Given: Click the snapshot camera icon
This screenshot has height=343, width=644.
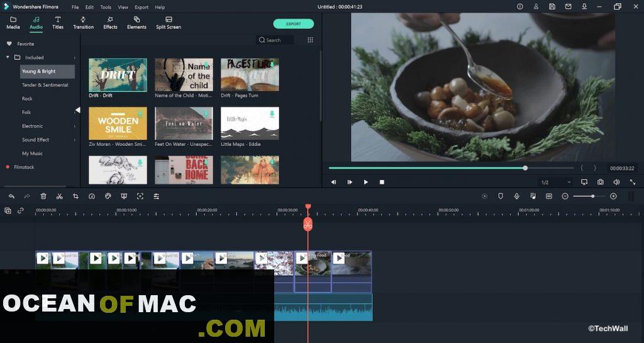Looking at the screenshot, I should (601, 182).
